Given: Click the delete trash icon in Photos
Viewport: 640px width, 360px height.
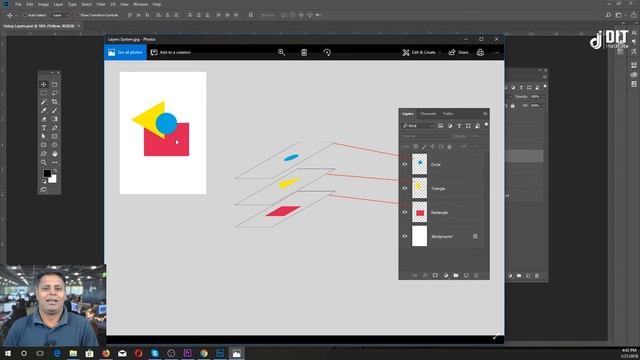Looking at the screenshot, I should click(x=304, y=52).
